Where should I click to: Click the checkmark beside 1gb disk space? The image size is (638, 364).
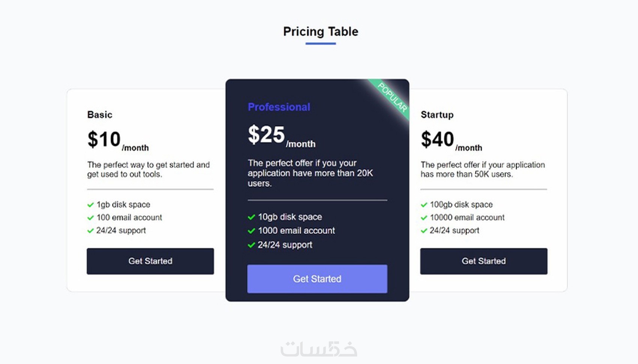click(90, 205)
